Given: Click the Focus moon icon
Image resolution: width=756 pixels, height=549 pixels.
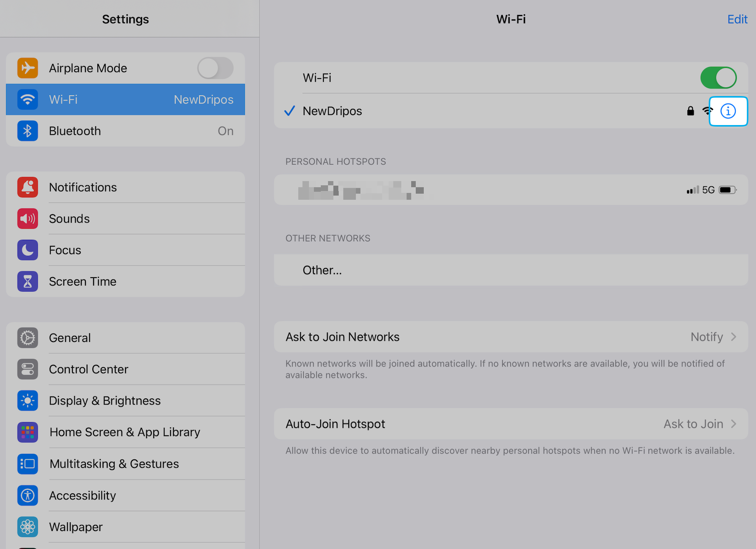Looking at the screenshot, I should [x=27, y=250].
